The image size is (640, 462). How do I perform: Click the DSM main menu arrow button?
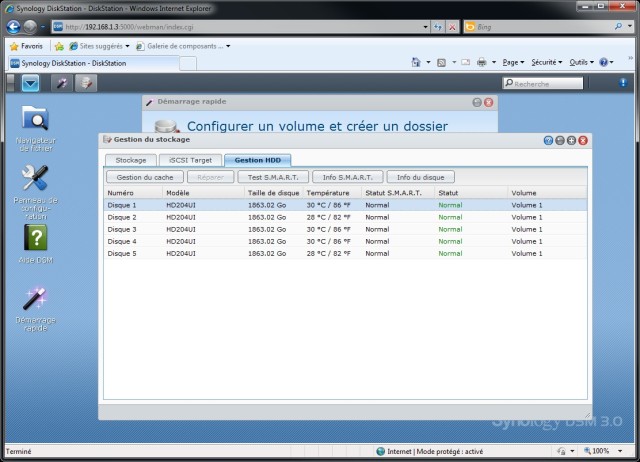[x=31, y=83]
